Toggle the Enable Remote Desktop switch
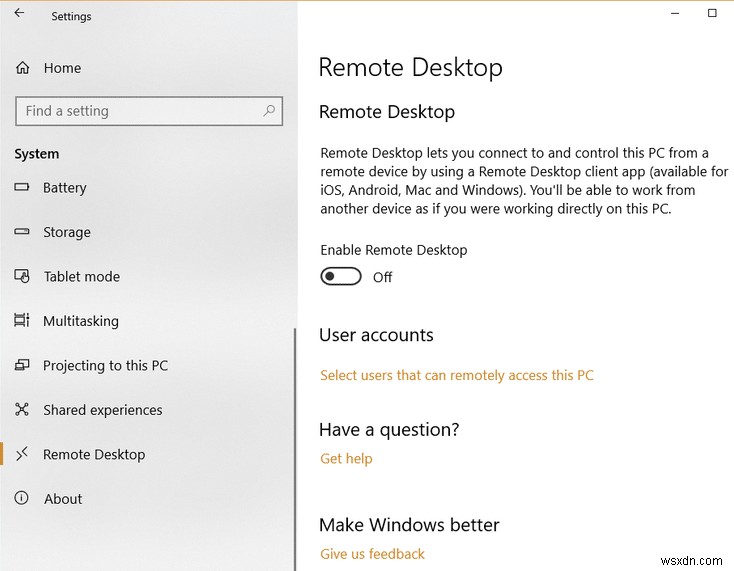Viewport: 734px width, 571px height. coord(341,277)
